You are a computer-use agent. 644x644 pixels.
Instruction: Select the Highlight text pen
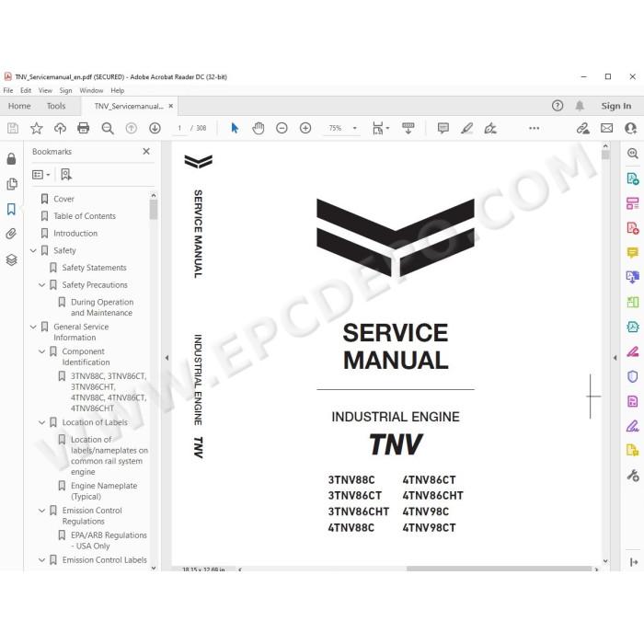point(466,128)
